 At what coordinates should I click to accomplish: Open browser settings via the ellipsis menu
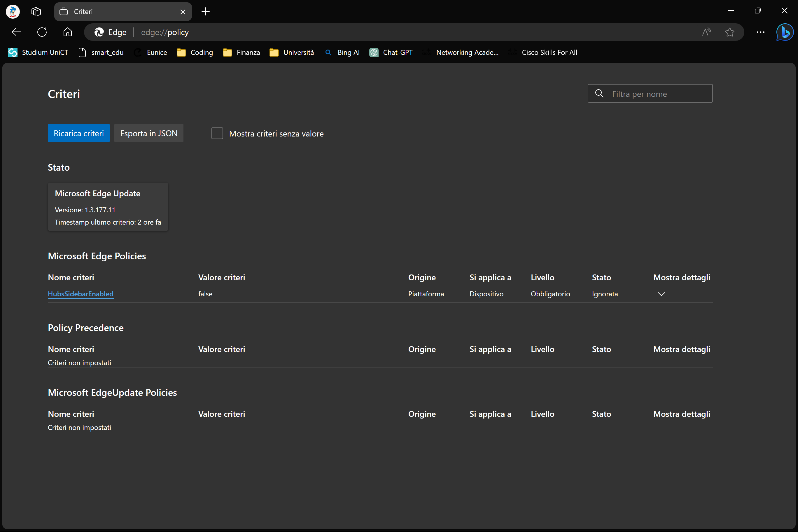tap(761, 32)
